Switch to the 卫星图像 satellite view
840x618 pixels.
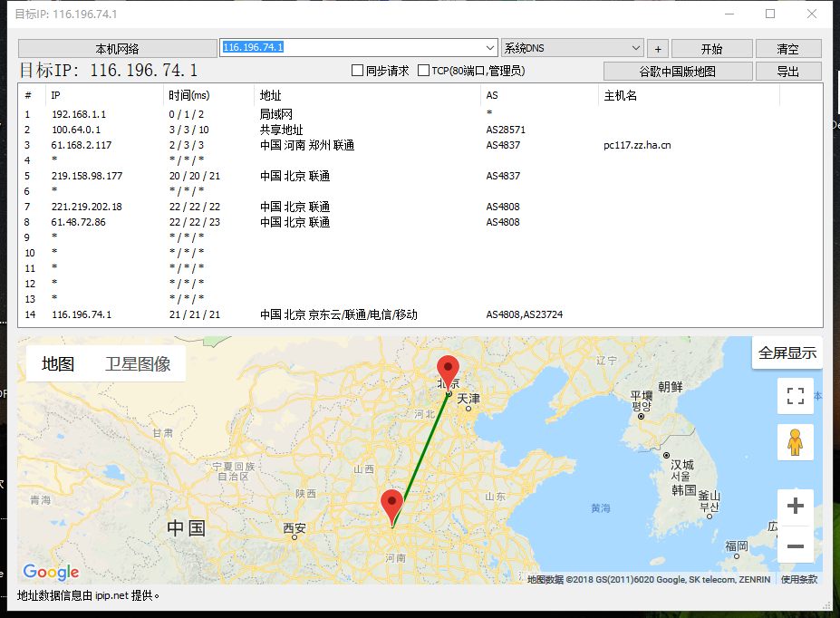click(138, 363)
